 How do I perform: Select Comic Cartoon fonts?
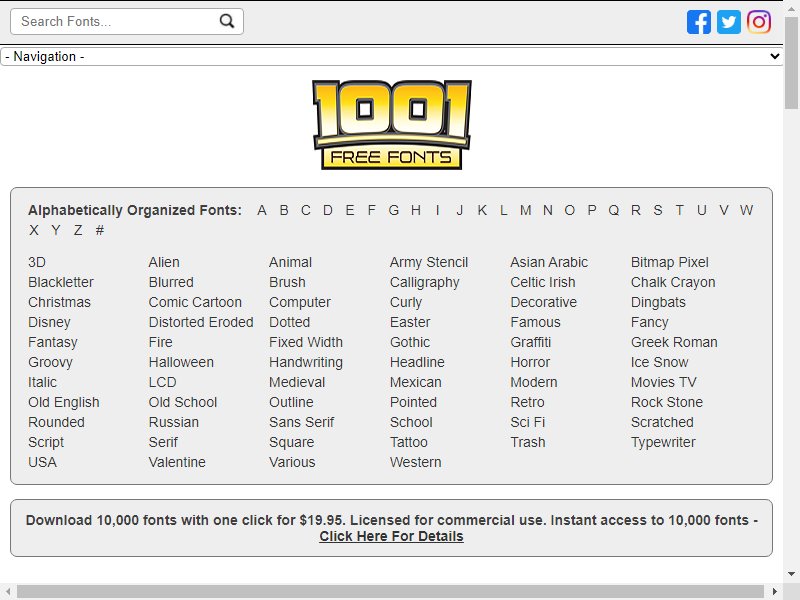pos(195,302)
